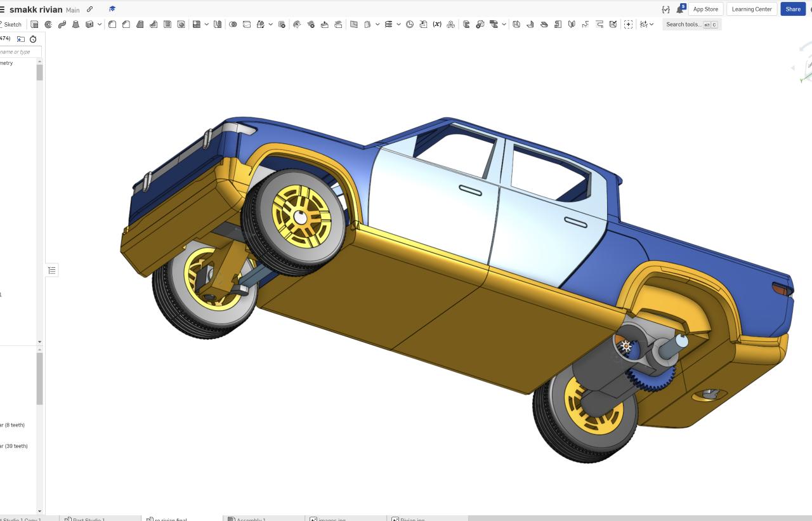This screenshot has height=521, width=812.
Task: Choose the Sweep tool
Action: pyautogui.click(x=62, y=24)
